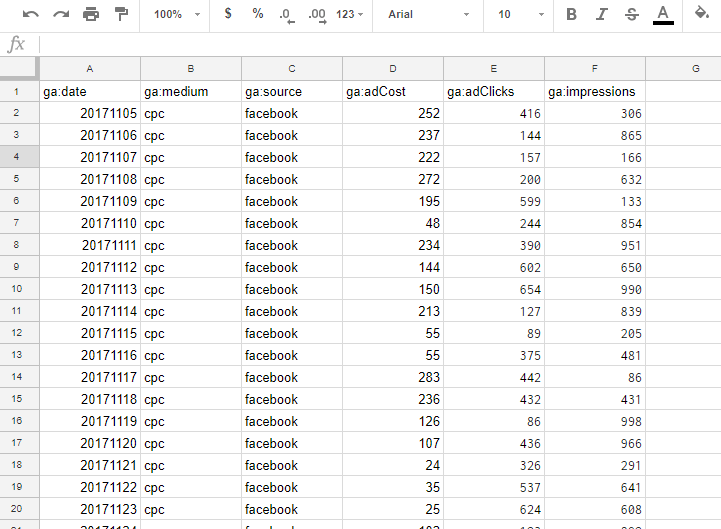
Task: Toggle strikethrough formatting
Action: coord(632,14)
